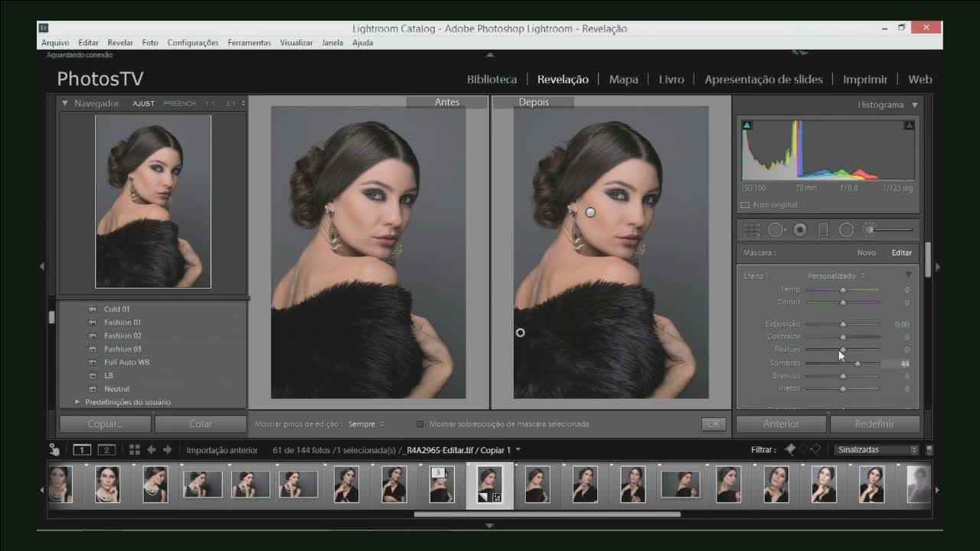This screenshot has height=551, width=980.
Task: Collapse the left panel side arrow
Action: pos(42,266)
